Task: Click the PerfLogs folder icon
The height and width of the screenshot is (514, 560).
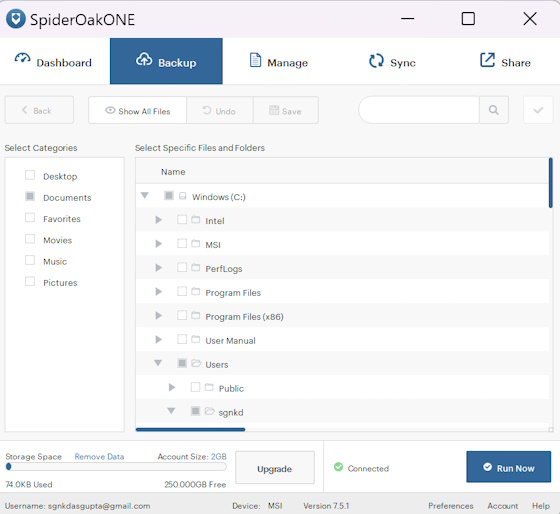Action: click(195, 267)
